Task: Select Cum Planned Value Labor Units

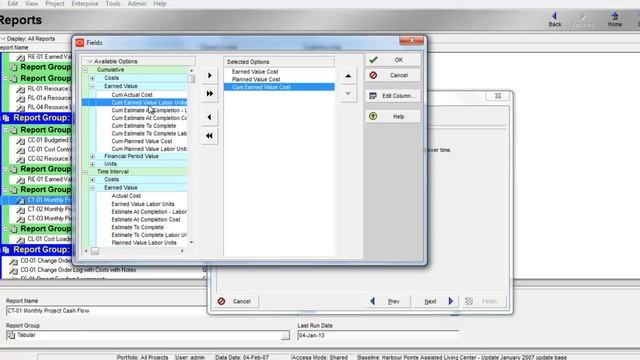Action: click(149, 149)
